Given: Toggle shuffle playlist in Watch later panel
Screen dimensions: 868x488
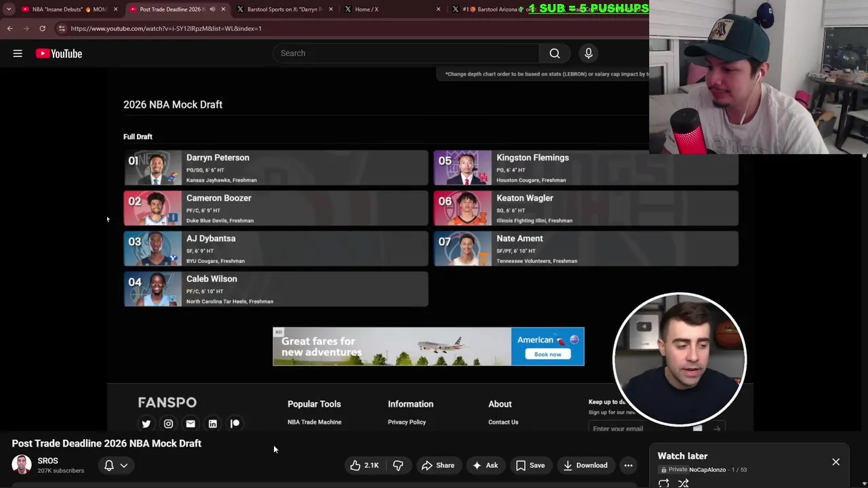Looking at the screenshot, I should (x=684, y=483).
